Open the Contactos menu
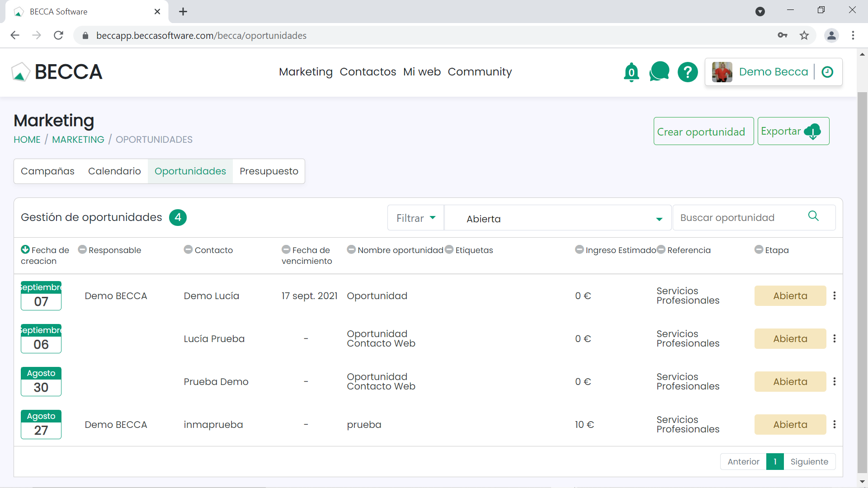The image size is (868, 488). [368, 72]
